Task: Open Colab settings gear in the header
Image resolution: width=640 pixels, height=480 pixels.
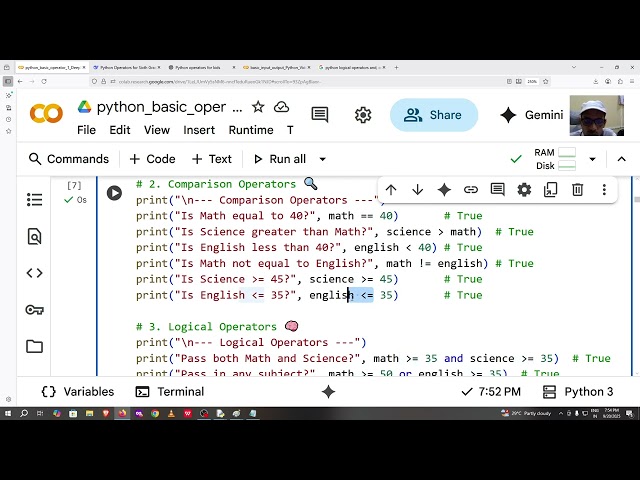Action: point(363,115)
